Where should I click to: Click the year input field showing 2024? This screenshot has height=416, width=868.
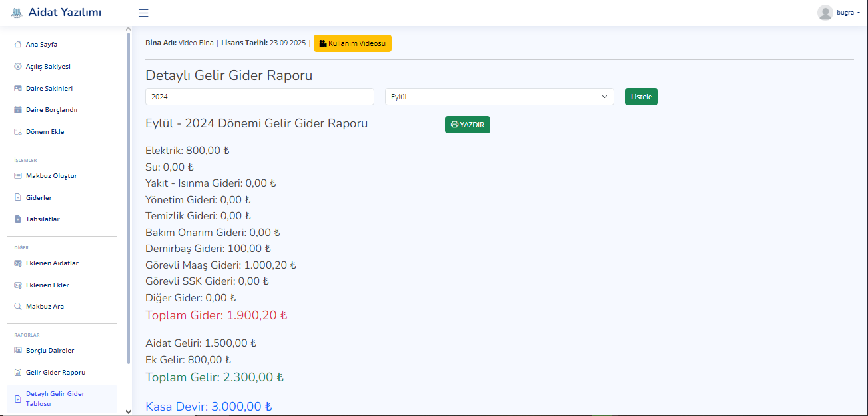[x=259, y=97]
